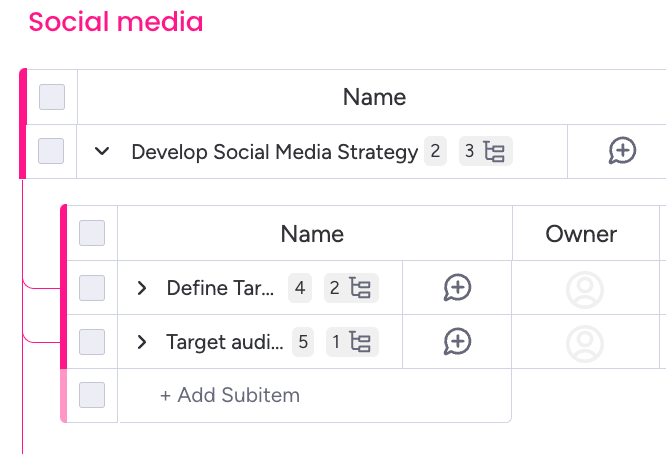
Task: Expand the Target audi... subitem
Action: (142, 343)
